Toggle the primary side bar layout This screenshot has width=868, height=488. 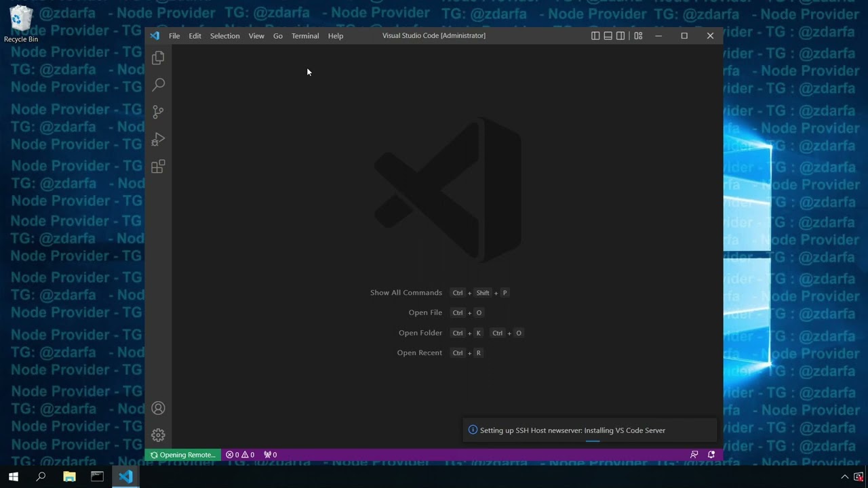(x=595, y=36)
